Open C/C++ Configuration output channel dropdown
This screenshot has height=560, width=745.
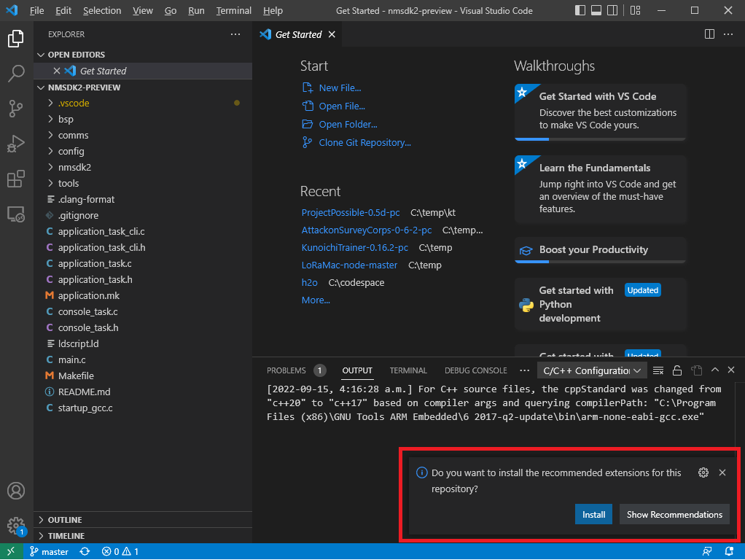point(591,370)
